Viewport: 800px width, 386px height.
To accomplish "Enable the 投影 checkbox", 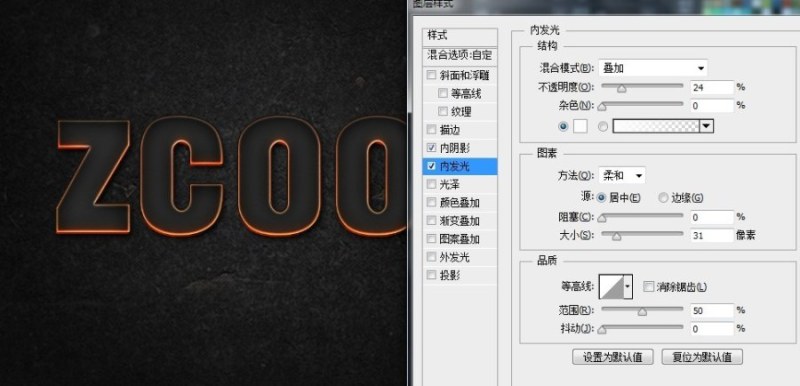I will coord(432,275).
